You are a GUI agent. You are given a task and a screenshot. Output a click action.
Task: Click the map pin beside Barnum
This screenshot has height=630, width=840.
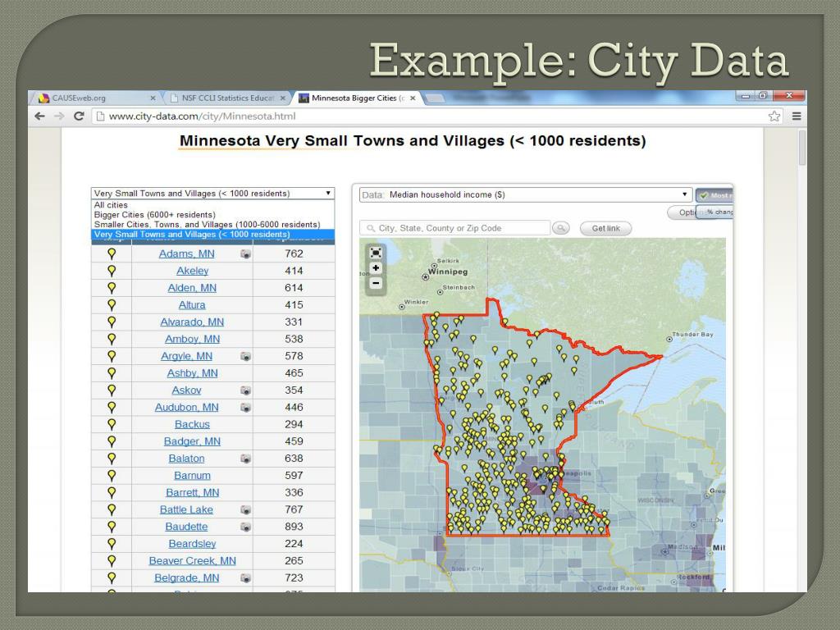pos(112,475)
